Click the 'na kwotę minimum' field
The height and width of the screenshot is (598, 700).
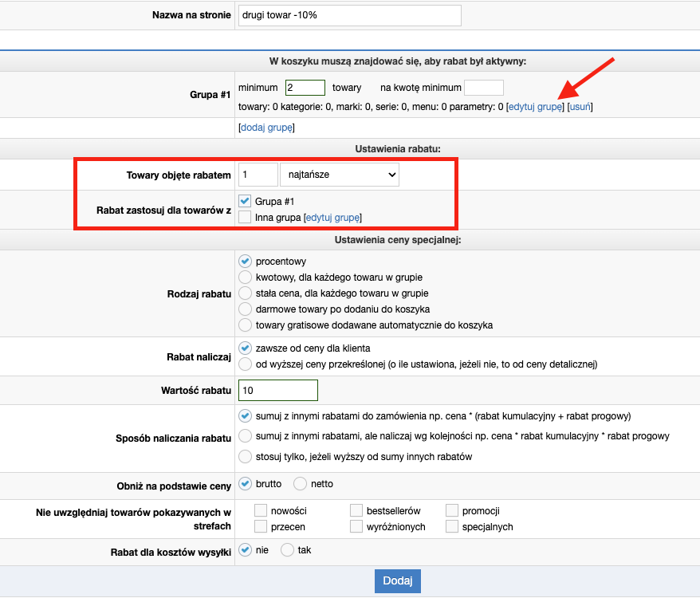[x=483, y=88]
